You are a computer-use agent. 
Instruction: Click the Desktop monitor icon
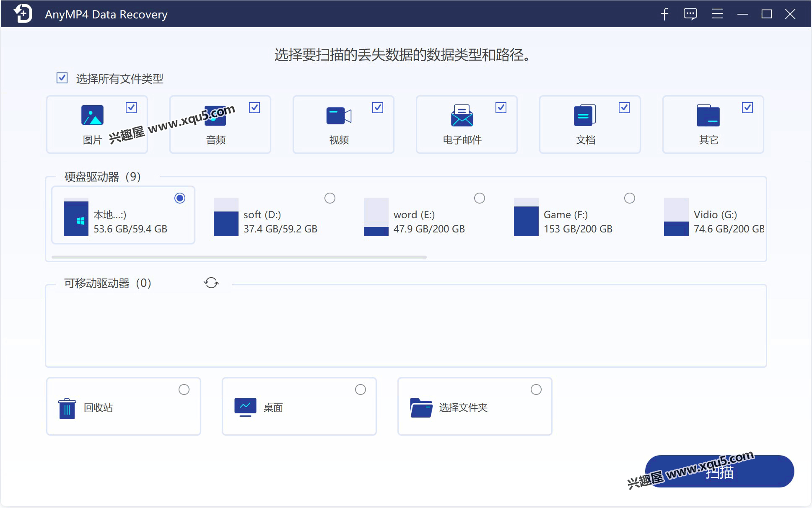(x=245, y=407)
